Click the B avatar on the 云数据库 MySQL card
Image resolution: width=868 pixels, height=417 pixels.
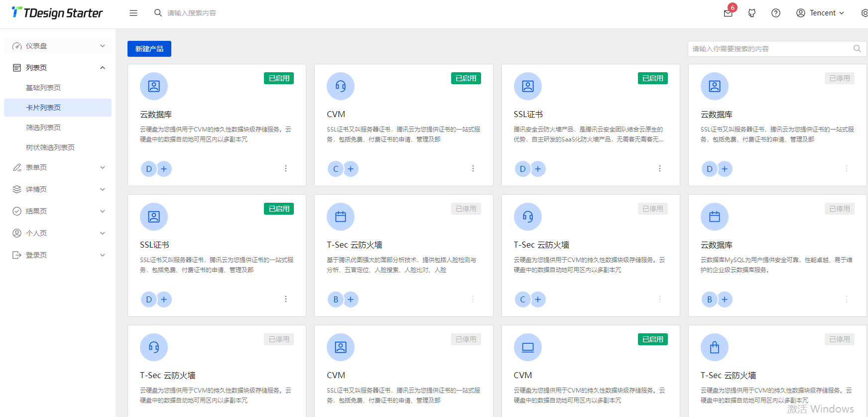pos(710,299)
